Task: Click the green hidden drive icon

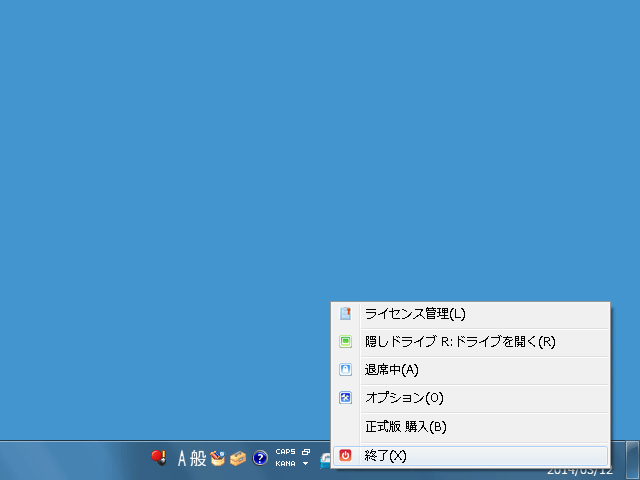Action: coord(346,341)
